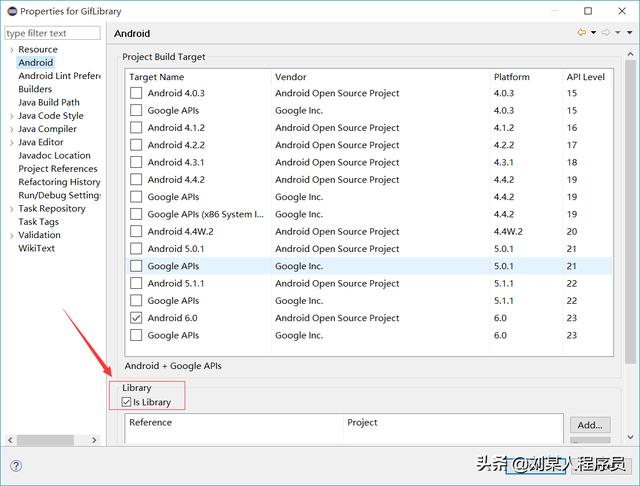Image resolution: width=640 pixels, height=486 pixels.
Task: Open Run/Debug Settings page
Action: pyautogui.click(x=59, y=195)
